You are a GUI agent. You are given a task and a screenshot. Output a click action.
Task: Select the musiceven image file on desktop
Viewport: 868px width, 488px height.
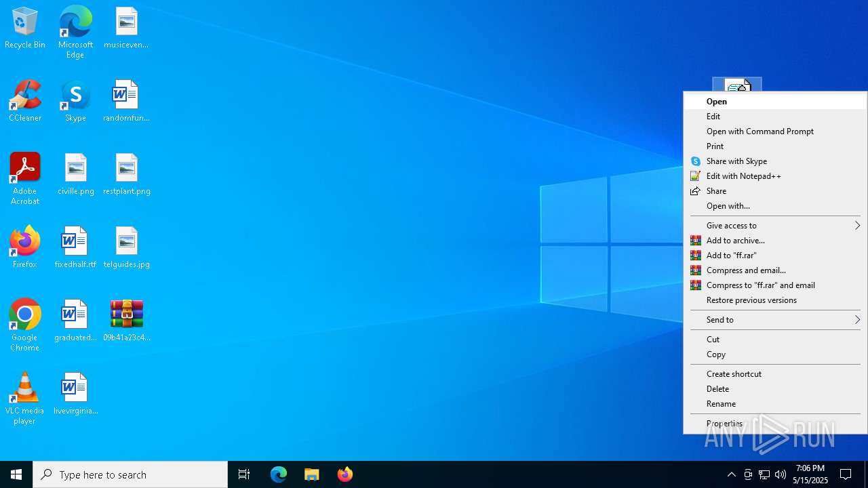[x=126, y=28]
